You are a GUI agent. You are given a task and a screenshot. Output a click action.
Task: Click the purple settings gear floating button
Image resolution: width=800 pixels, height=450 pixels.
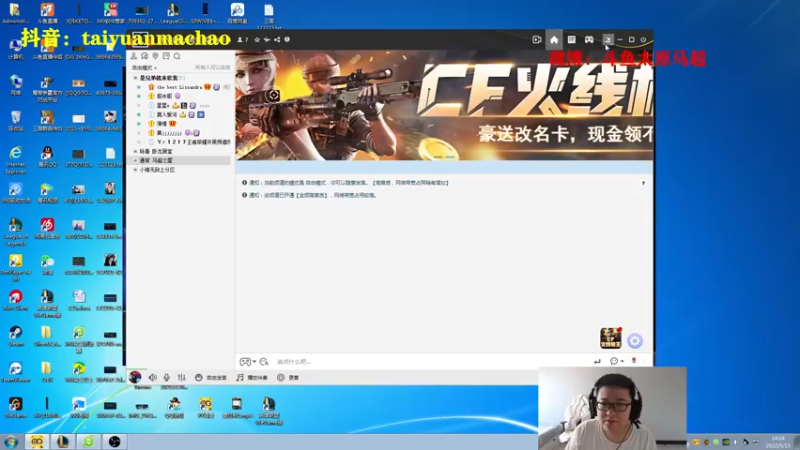click(x=635, y=341)
